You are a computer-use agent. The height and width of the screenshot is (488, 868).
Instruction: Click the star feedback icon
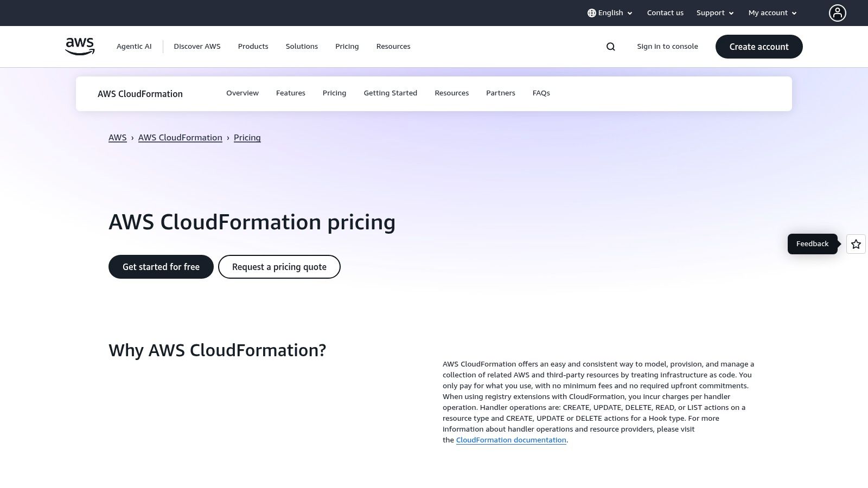(x=856, y=244)
